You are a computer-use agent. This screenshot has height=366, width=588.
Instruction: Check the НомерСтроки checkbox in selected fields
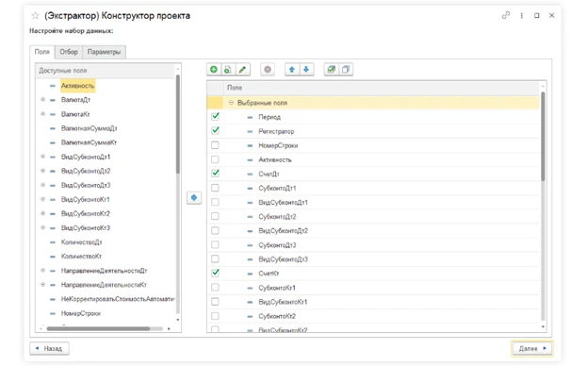coord(215,145)
